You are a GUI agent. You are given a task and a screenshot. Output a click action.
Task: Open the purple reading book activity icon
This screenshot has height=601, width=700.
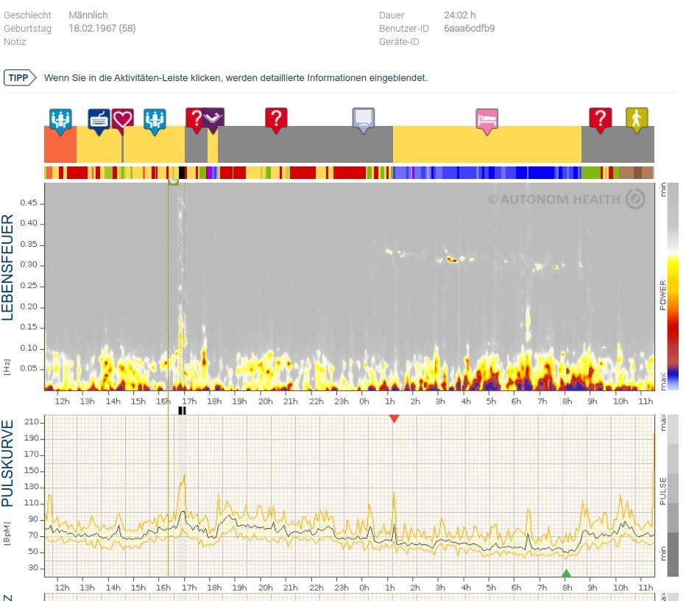213,118
